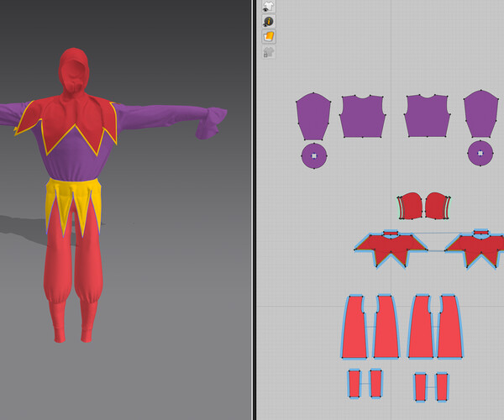Select the leftmost red pant leg pattern
This screenshot has width=504, height=420.
pos(354,327)
